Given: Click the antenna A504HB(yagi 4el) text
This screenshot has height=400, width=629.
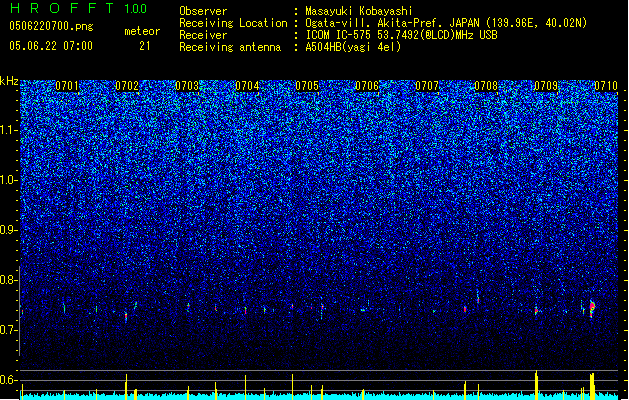Looking at the screenshot, I should [x=353, y=47].
